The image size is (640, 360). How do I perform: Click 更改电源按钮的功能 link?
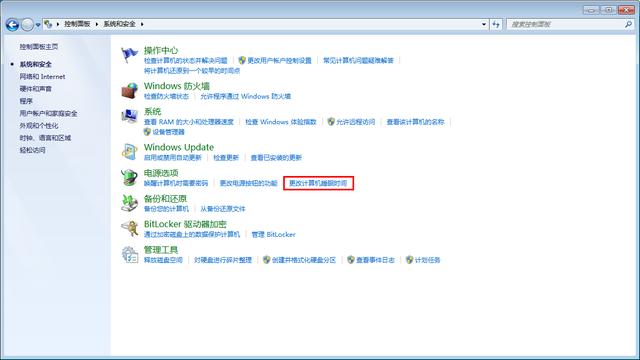tap(249, 183)
